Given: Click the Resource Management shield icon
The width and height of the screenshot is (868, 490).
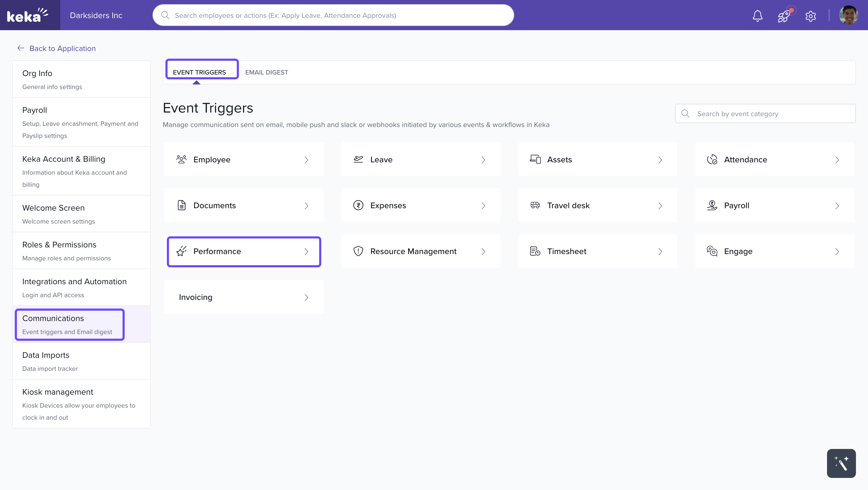Looking at the screenshot, I should pyautogui.click(x=358, y=251).
